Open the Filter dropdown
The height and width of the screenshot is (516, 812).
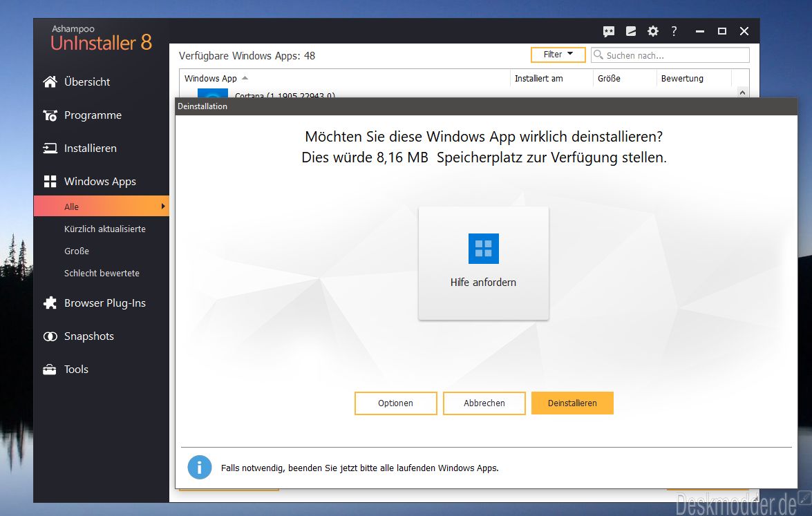pyautogui.click(x=558, y=55)
